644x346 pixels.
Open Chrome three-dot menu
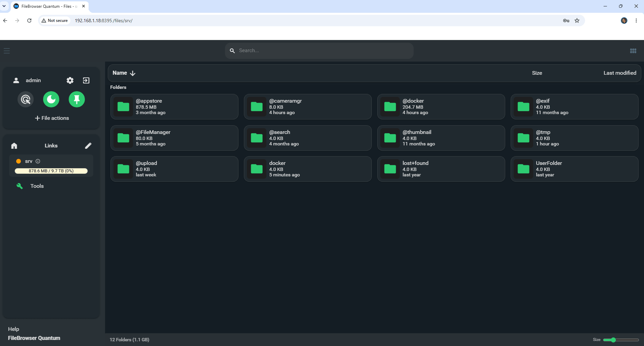point(636,21)
